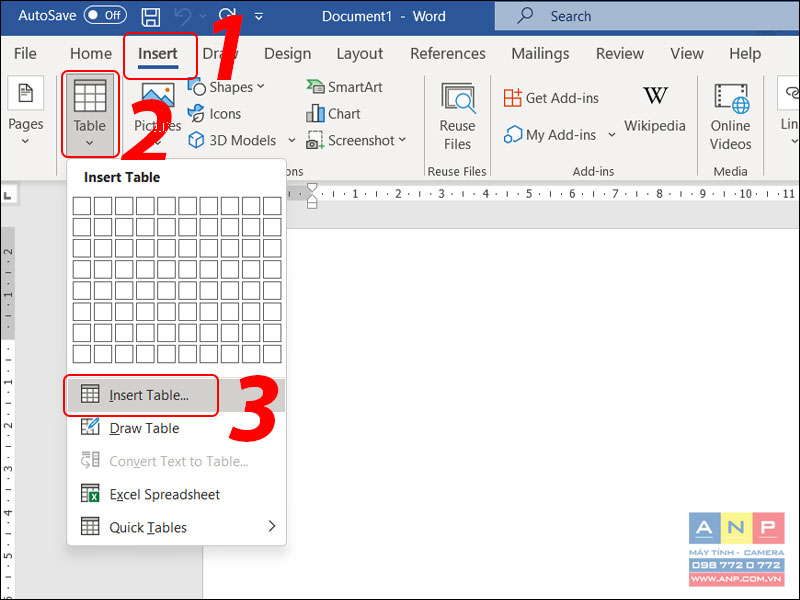The height and width of the screenshot is (600, 800).
Task: Open the Review tab
Action: [x=620, y=54]
